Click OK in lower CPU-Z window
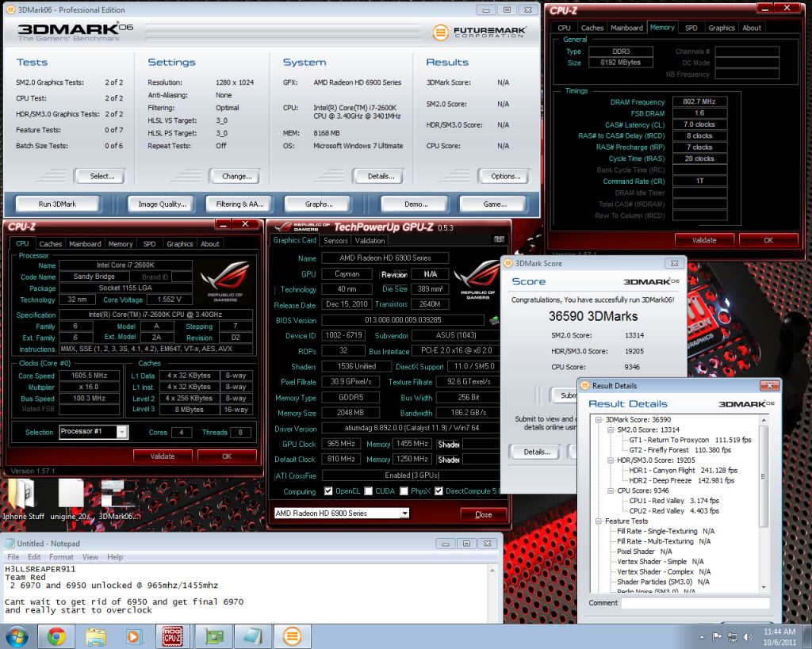The width and height of the screenshot is (812, 649). [227, 456]
